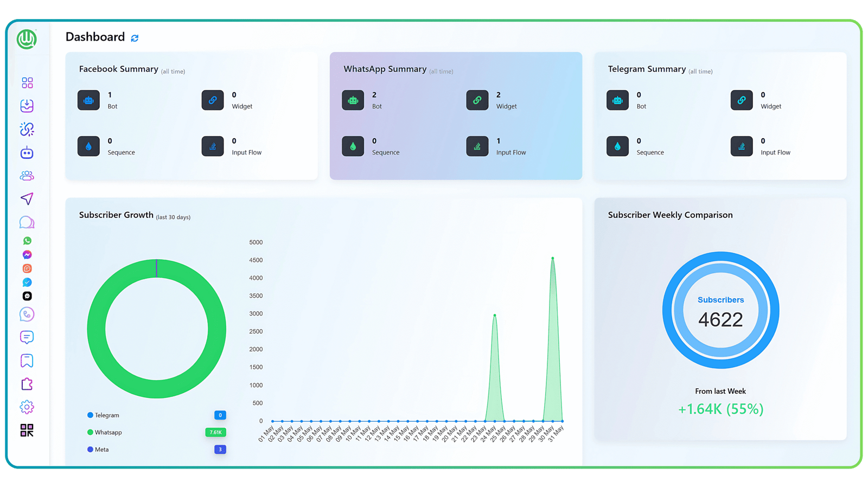Select the small black chat icon in the sidebar

coord(27,296)
